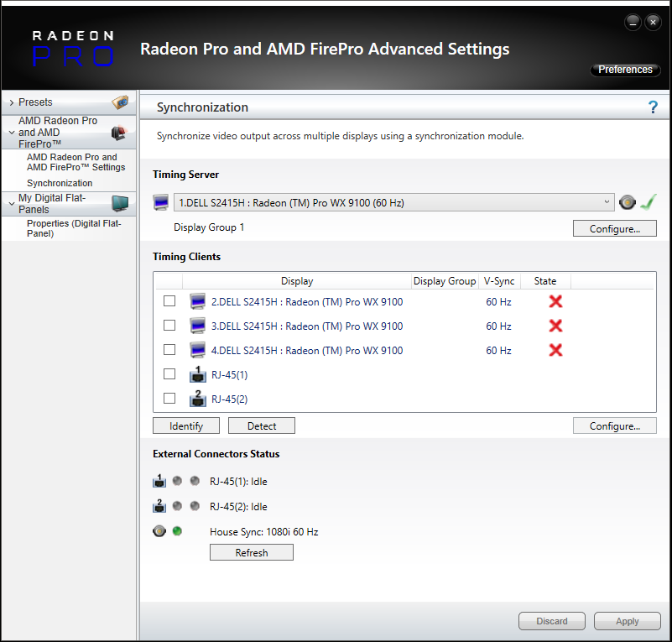Image resolution: width=672 pixels, height=642 pixels.
Task: Tick the RJ-45(2) timing client checkbox
Action: [x=169, y=399]
